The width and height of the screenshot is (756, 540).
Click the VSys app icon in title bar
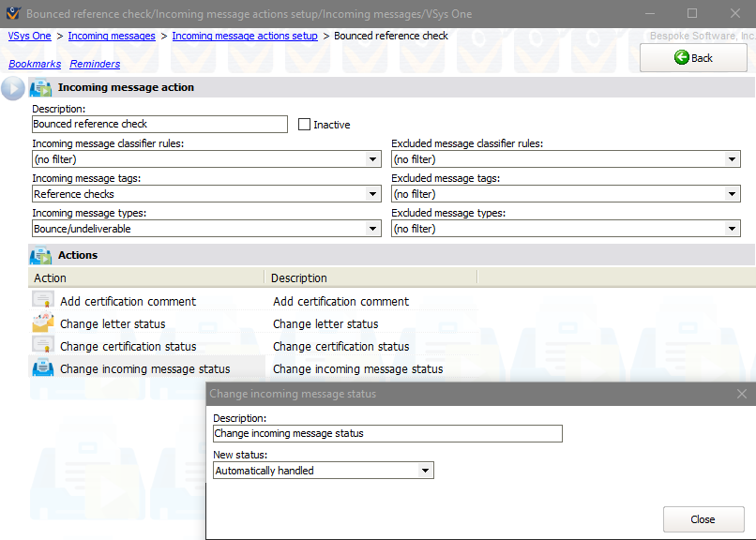click(x=11, y=14)
